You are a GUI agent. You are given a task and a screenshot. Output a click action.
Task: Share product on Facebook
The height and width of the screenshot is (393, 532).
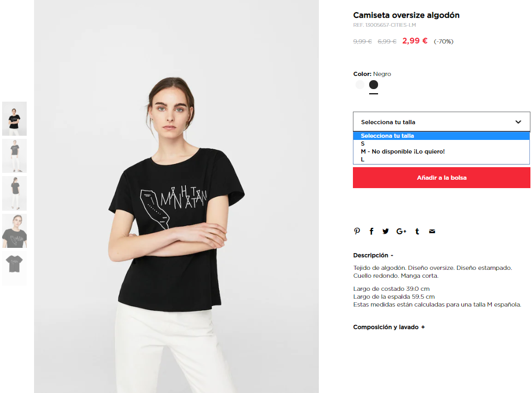[x=372, y=231]
